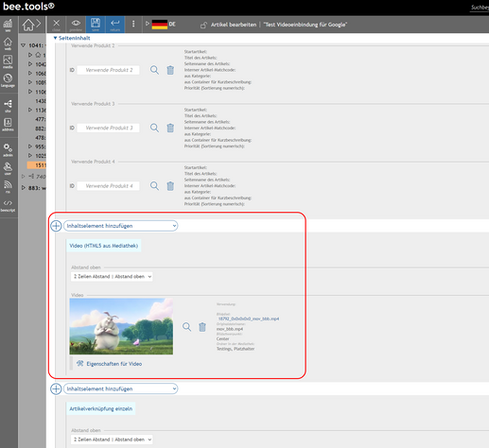489x448 pixels.
Task: Click the save icon in toolbar
Action: tap(96, 25)
